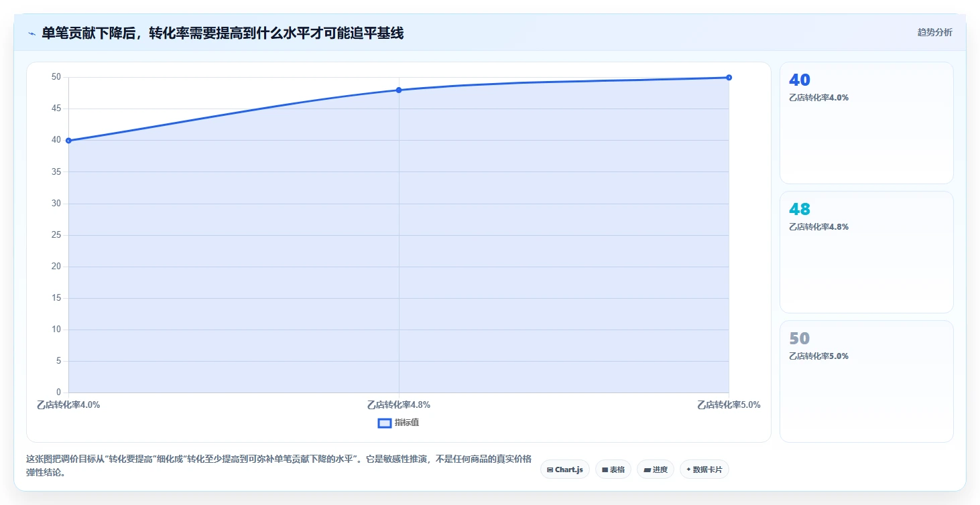Click y-axis tick label 10

point(56,330)
